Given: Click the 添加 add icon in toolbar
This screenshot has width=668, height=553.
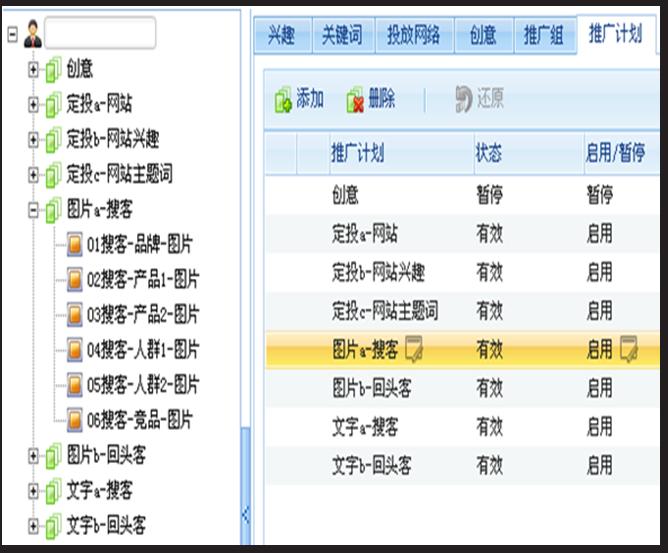Looking at the screenshot, I should [283, 100].
